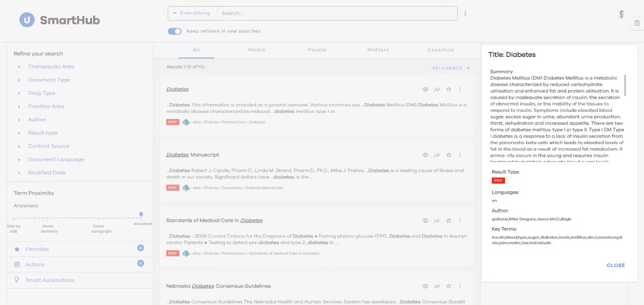Switch to the People tab

317,50
